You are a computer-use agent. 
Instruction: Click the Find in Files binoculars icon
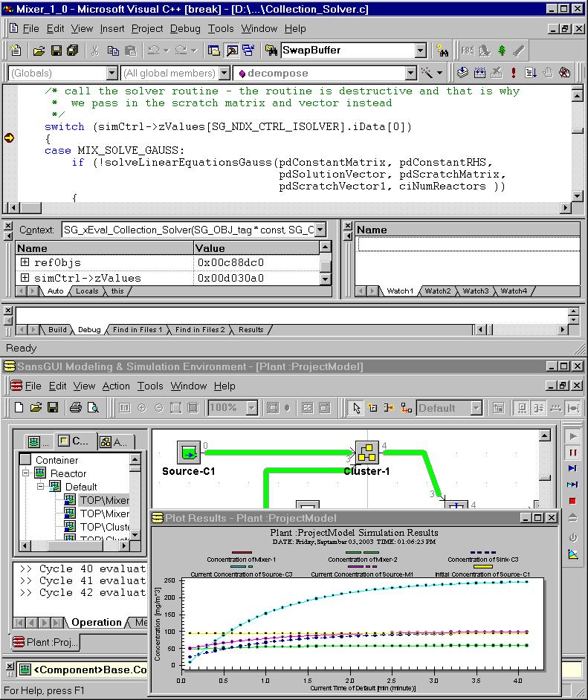tap(444, 51)
